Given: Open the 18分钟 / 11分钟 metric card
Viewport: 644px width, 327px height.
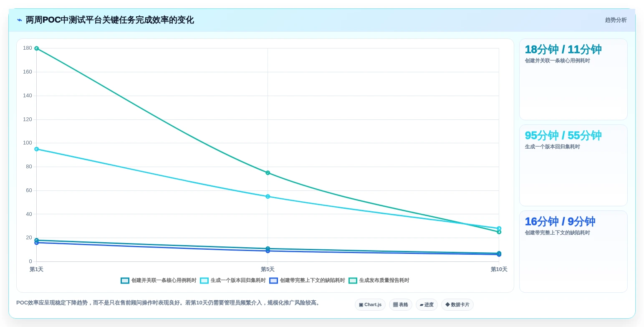Looking at the screenshot, I should (x=573, y=79).
